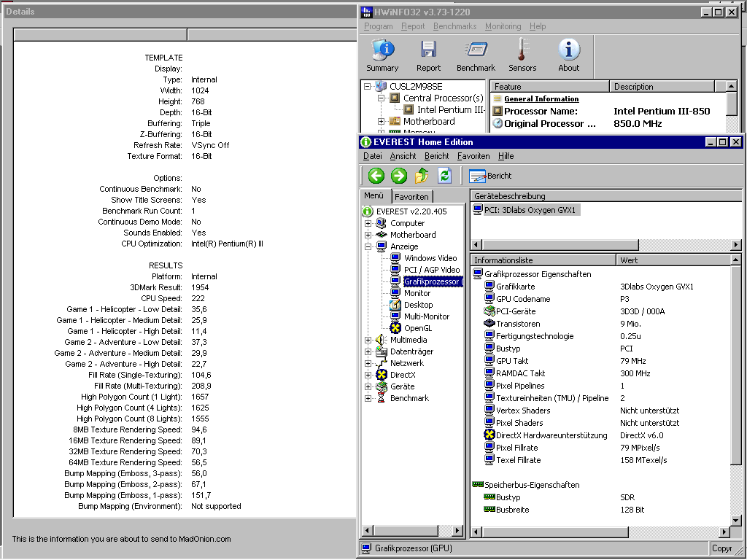Click EVEREST info list horizontal scrollbar thumb
The height and width of the screenshot is (560, 747).
[555, 532]
